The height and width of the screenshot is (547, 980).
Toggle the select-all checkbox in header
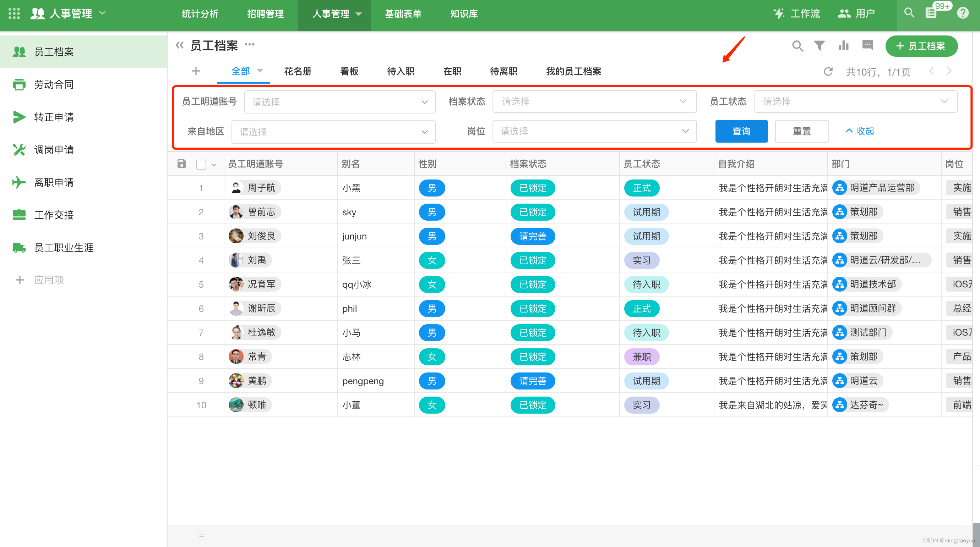click(x=201, y=164)
